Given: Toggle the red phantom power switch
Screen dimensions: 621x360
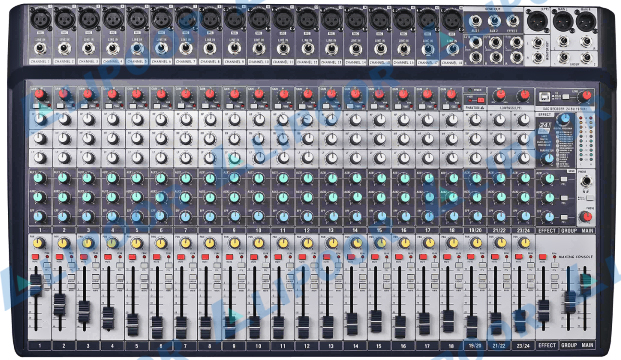Looking at the screenshot, I should click(x=481, y=100).
